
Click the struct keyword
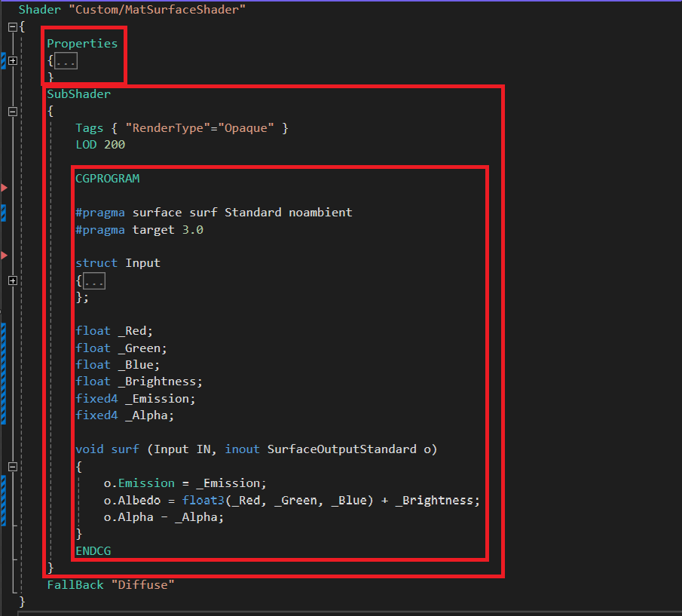96,262
